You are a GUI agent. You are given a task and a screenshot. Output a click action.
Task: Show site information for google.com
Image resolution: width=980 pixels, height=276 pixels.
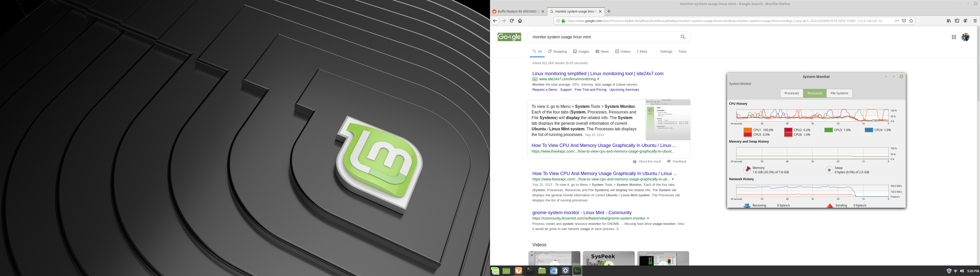tap(558, 21)
